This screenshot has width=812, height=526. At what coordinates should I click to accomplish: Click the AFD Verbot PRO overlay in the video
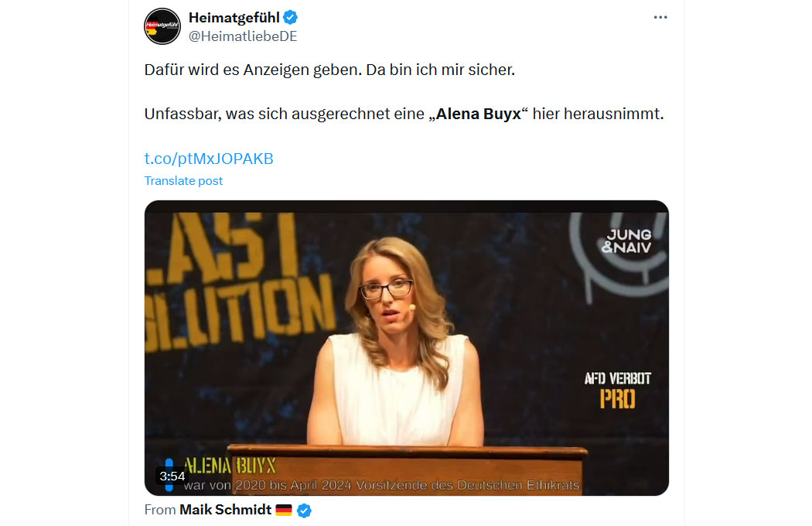point(618,390)
